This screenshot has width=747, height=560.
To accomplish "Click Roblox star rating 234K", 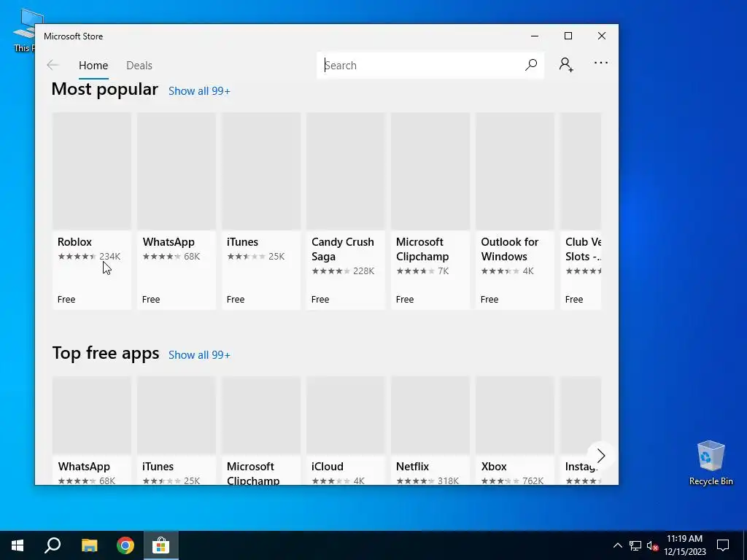I will pos(89,256).
